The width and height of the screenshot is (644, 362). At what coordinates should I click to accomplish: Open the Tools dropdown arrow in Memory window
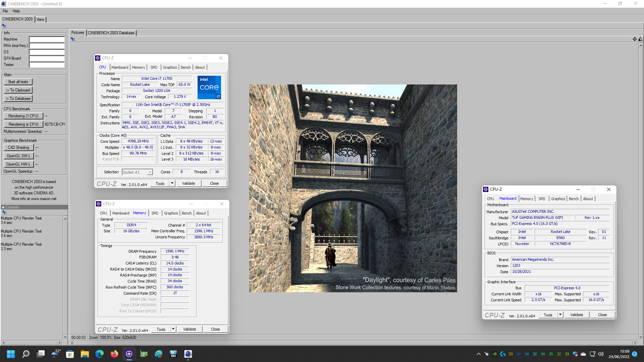(x=173, y=329)
